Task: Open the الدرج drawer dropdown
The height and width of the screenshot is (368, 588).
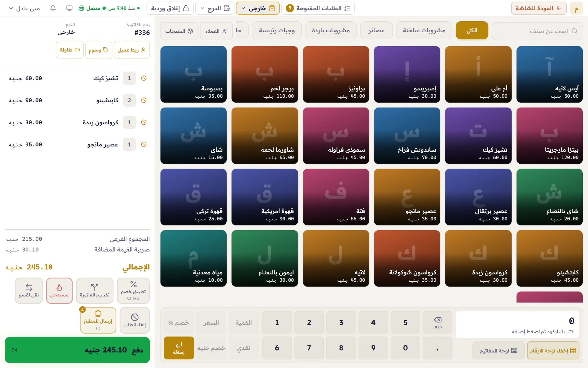Action: click(x=215, y=8)
